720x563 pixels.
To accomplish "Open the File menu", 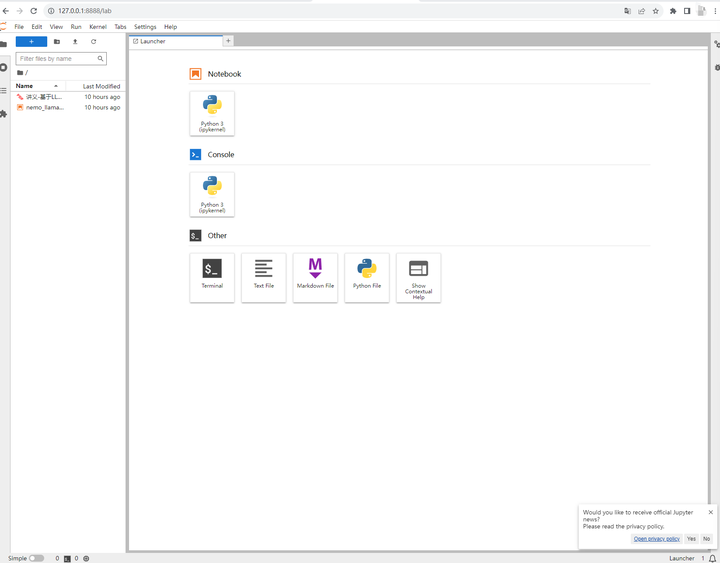I will click(19, 27).
